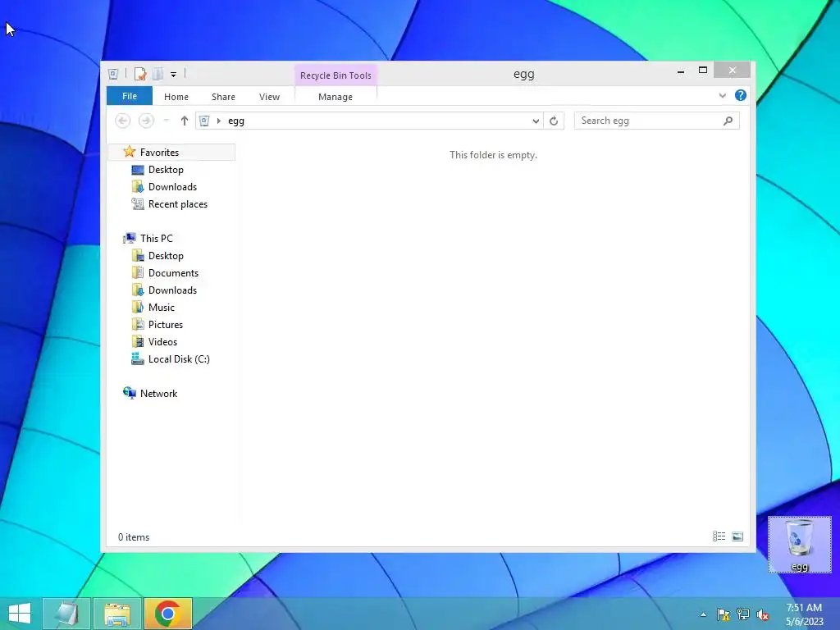
Task: Expand the address bar path chevron before egg
Action: [218, 121]
